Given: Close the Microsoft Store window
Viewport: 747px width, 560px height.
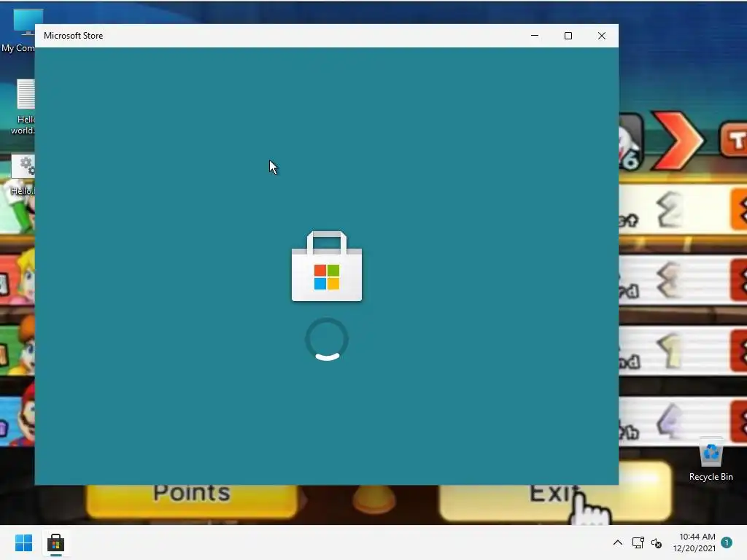Looking at the screenshot, I should click(602, 36).
